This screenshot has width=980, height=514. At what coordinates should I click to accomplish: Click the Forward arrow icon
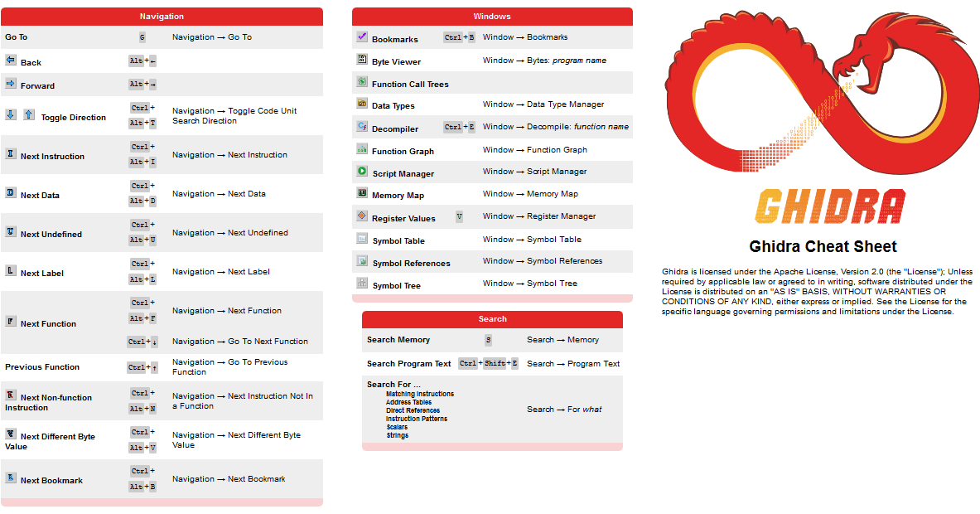11,83
